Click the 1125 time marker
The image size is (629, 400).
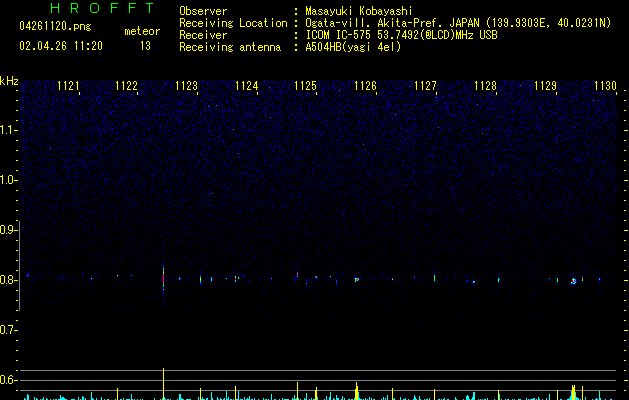click(306, 86)
